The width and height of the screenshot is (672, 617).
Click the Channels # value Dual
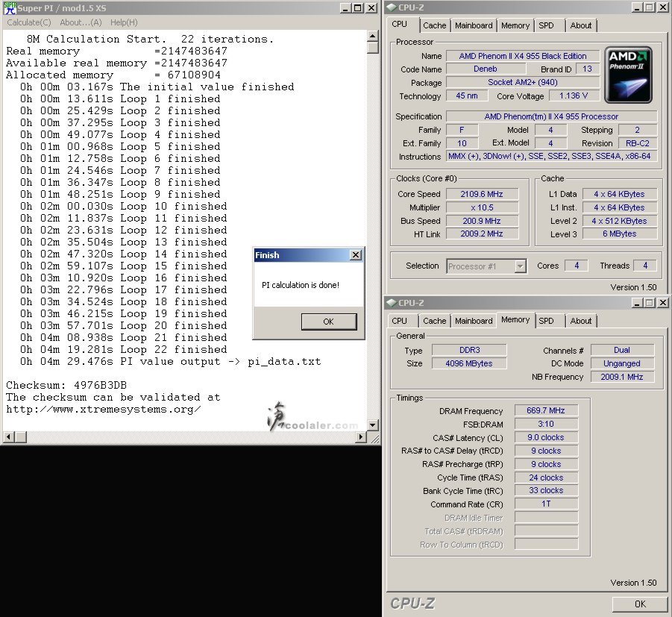(x=622, y=351)
